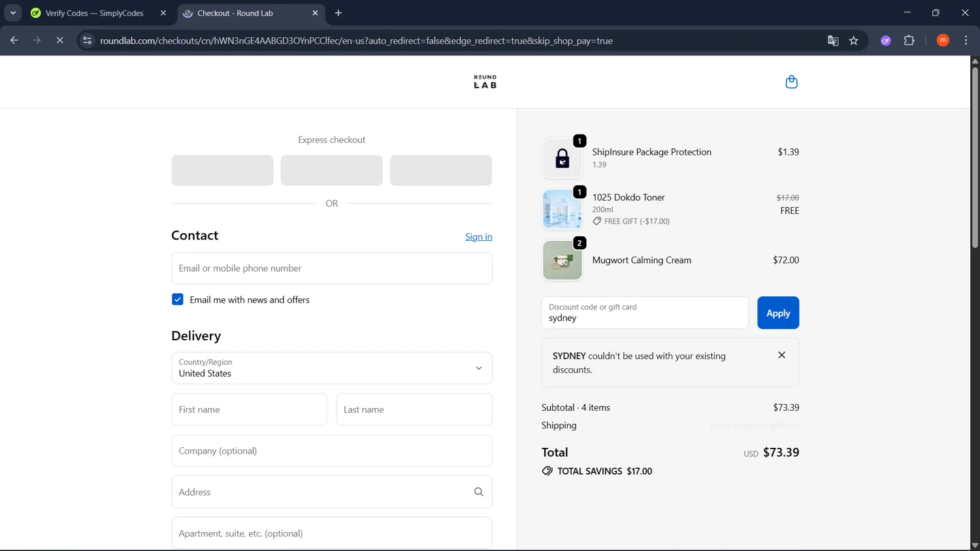Viewport: 980px width, 551px height.
Task: Click the ShipInsure Package Protection lock thumbnail
Action: coord(562,158)
